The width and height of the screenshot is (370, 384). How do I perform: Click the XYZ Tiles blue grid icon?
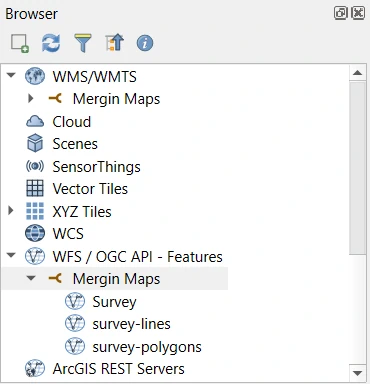click(35, 211)
